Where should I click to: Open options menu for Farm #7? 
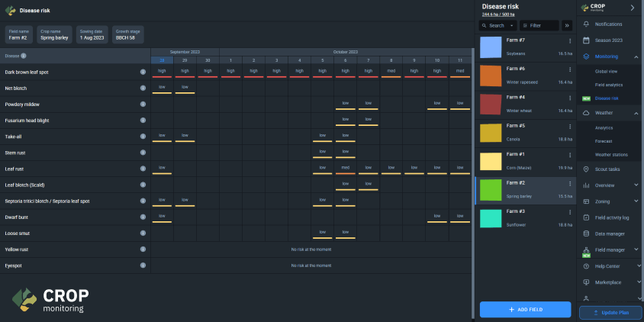pos(570,40)
